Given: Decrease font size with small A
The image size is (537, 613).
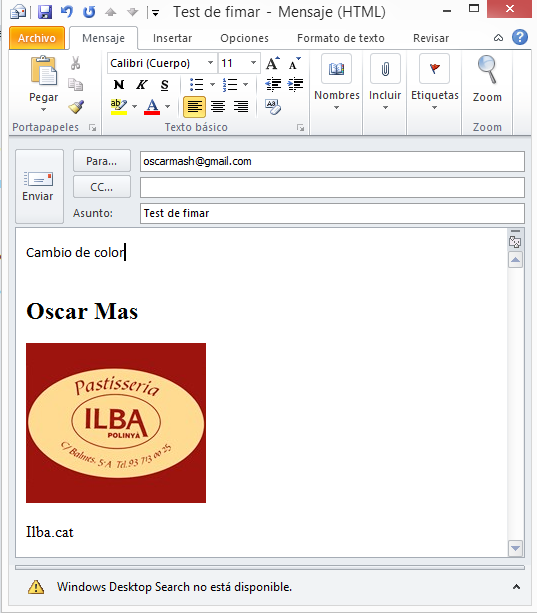Looking at the screenshot, I should [294, 63].
